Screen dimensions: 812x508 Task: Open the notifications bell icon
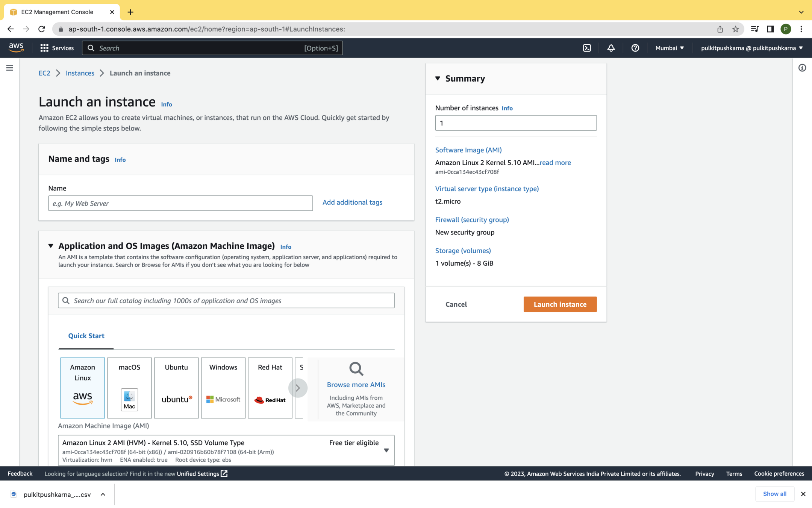611,48
